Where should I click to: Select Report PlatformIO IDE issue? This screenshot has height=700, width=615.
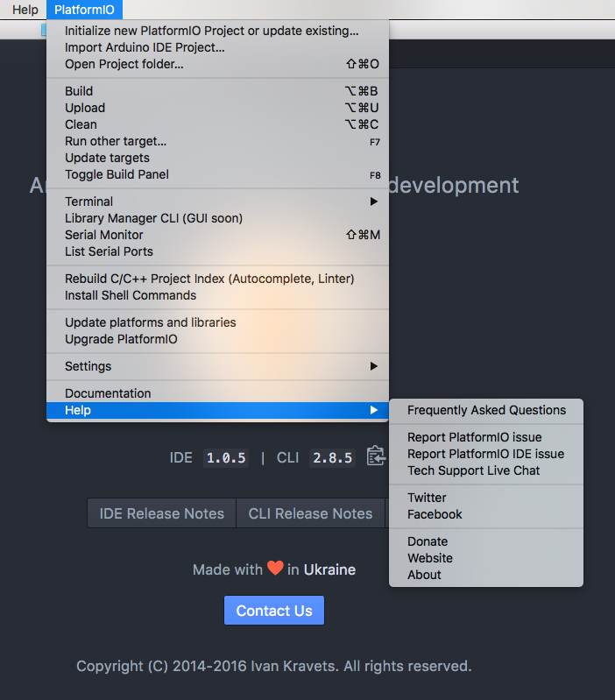click(x=486, y=454)
